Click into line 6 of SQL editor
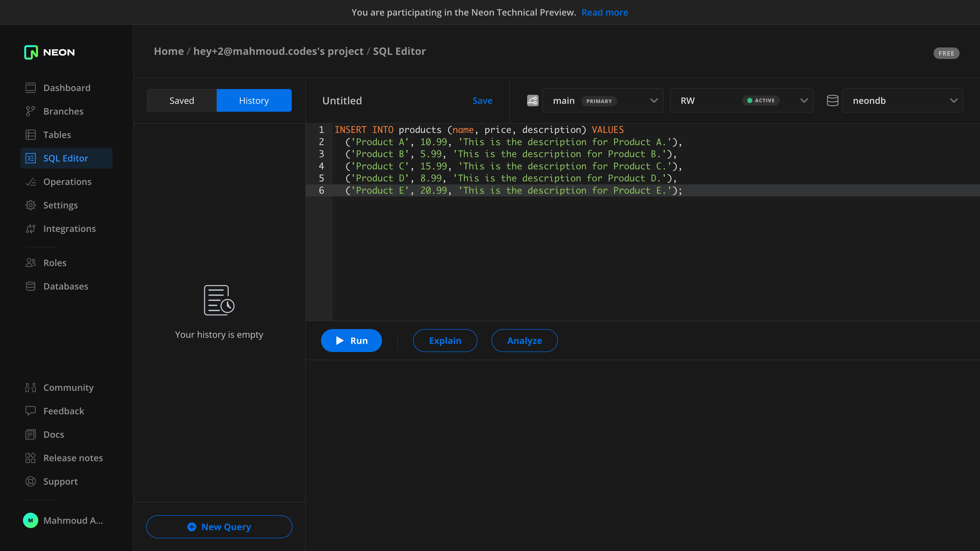The image size is (980, 551). 513,191
